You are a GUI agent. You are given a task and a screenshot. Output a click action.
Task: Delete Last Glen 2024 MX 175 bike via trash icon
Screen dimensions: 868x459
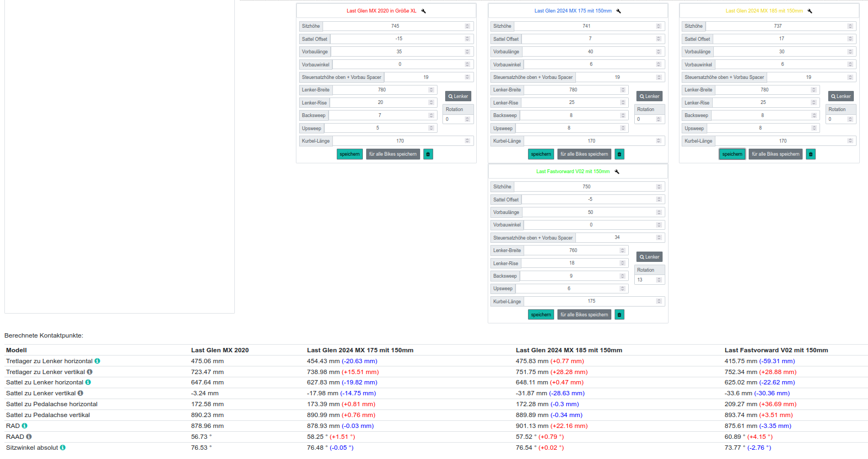tap(620, 154)
